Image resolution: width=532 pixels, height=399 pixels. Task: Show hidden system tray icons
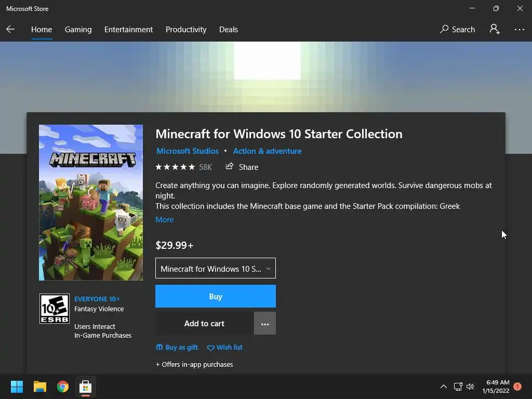point(444,387)
